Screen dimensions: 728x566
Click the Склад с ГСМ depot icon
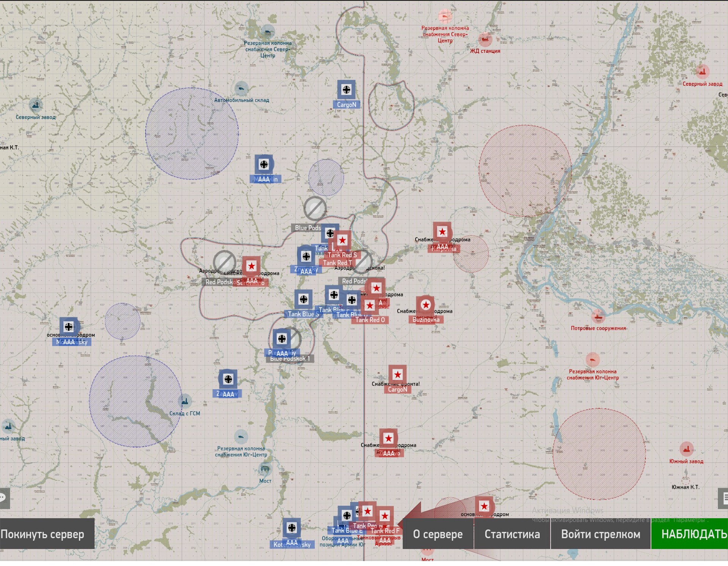185,401
